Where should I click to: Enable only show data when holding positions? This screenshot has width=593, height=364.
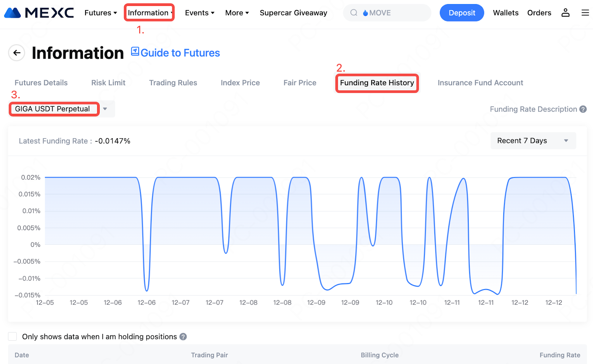13,337
